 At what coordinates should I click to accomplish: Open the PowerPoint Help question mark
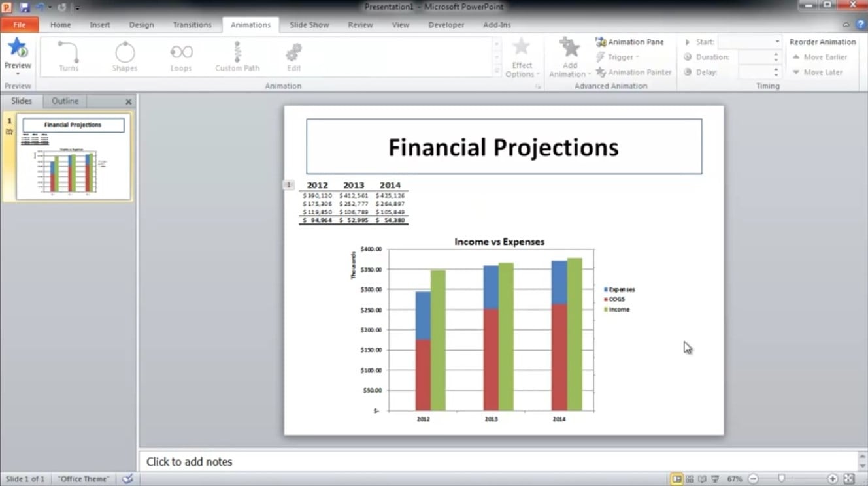click(860, 24)
